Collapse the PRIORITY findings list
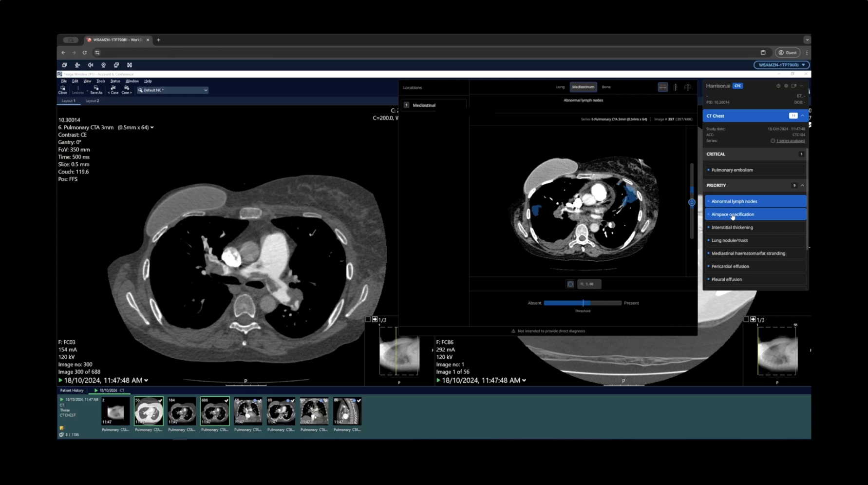The width and height of the screenshot is (868, 485). pos(802,186)
